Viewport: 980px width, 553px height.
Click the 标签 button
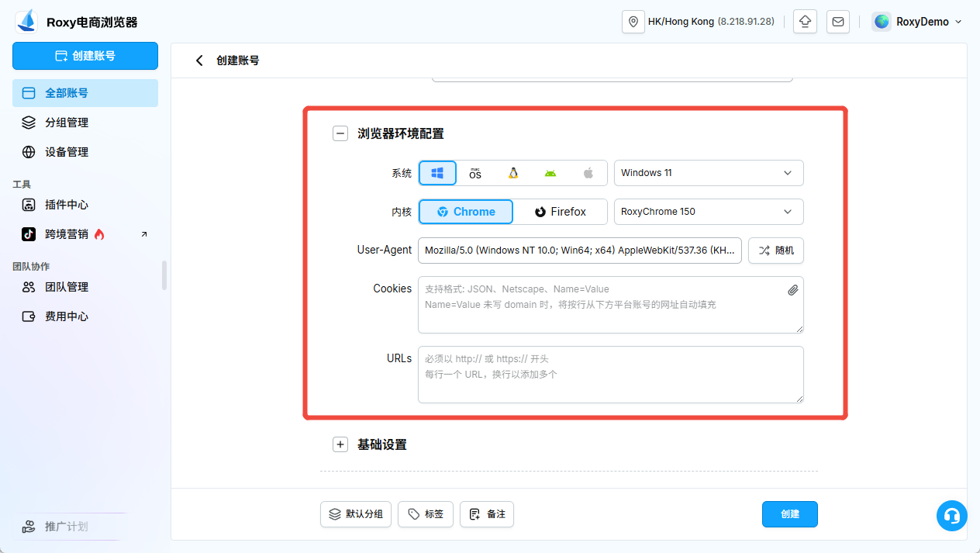click(x=426, y=514)
